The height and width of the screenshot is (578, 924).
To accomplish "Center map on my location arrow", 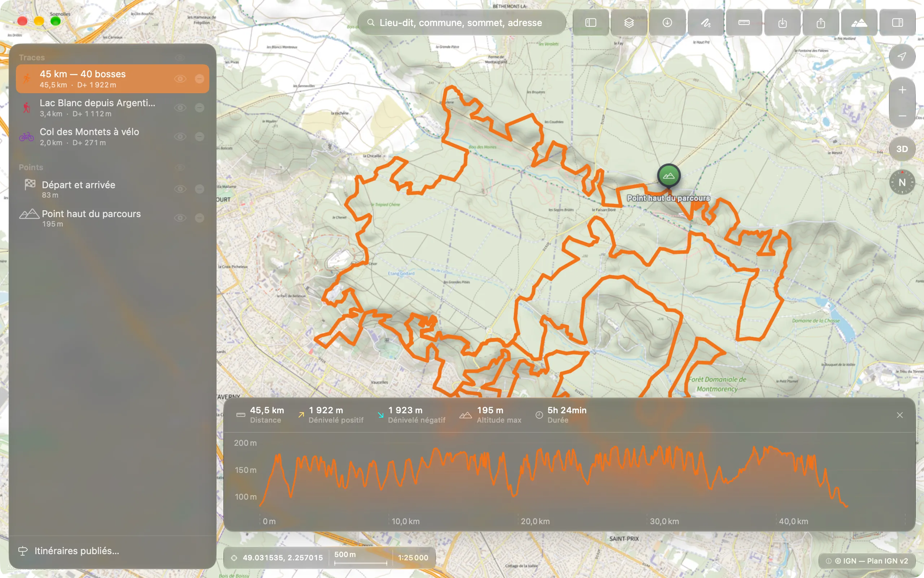I will point(902,57).
